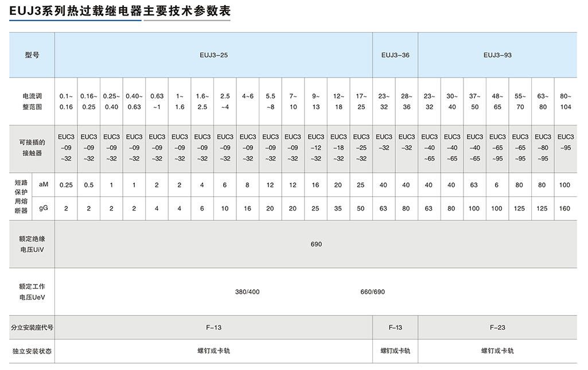This screenshot has height=370, width=588.
Task: Click the 电流调整范围 row label
Action: [x=32, y=102]
